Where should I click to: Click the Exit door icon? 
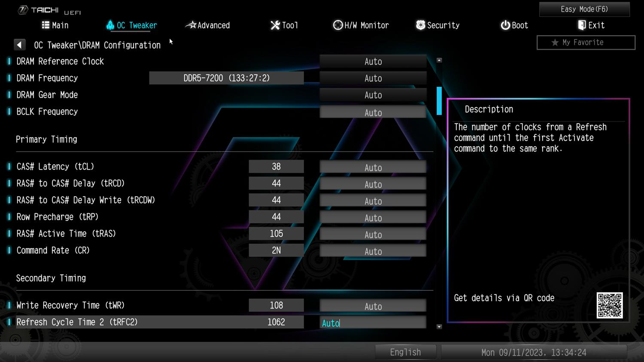tap(582, 25)
